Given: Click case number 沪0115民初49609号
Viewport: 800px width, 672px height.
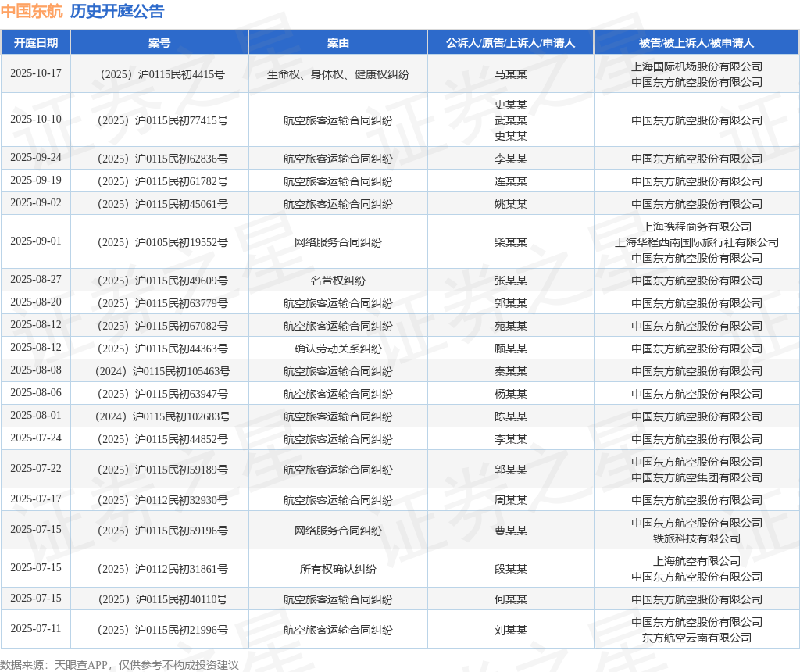Looking at the screenshot, I should pyautogui.click(x=162, y=281).
